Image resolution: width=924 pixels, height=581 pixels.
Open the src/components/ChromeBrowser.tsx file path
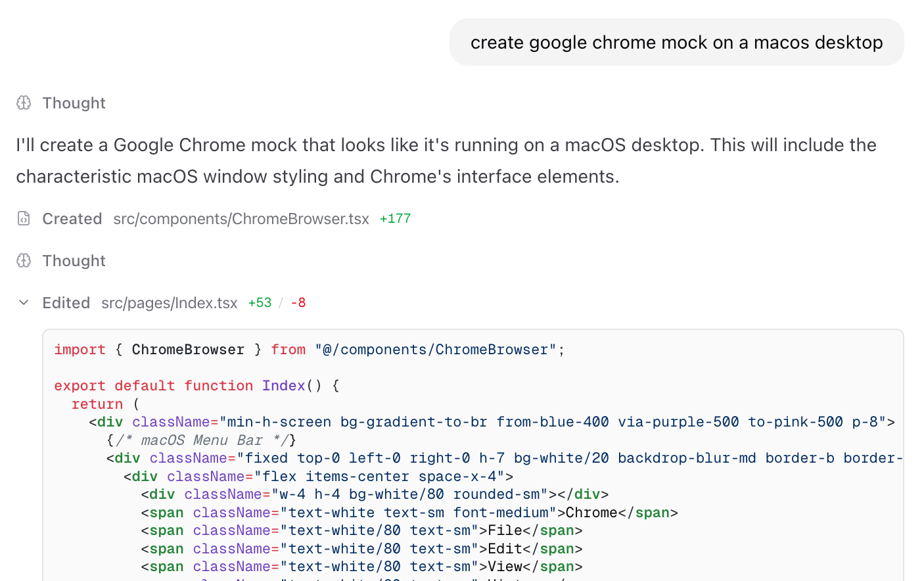click(x=241, y=219)
